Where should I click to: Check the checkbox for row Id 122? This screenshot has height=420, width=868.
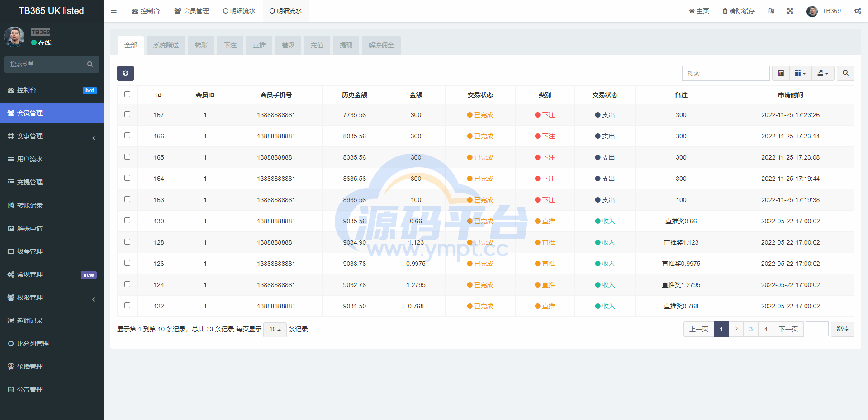coord(127,306)
